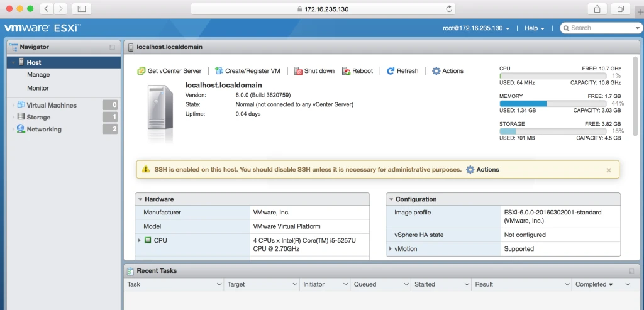Click the green CPU chip icon
The width and height of the screenshot is (644, 310).
pos(148,241)
